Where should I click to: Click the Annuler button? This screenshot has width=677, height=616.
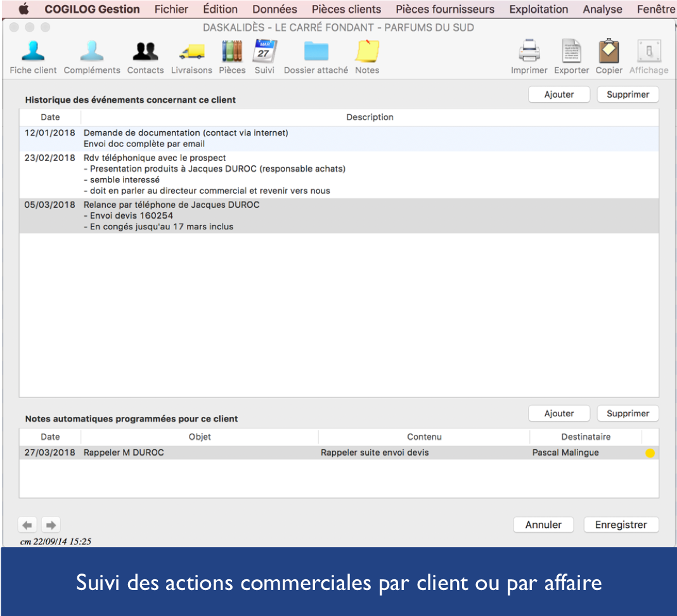[x=543, y=525]
